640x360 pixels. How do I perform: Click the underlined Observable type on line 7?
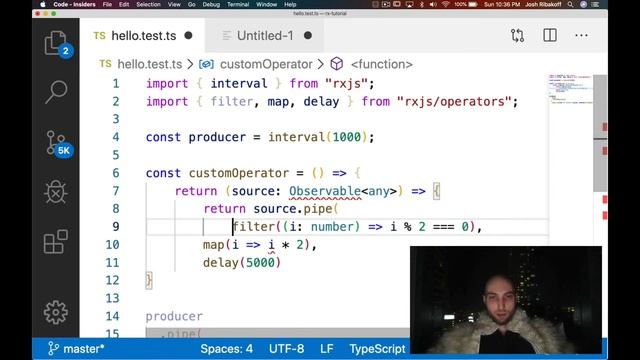[325, 191]
